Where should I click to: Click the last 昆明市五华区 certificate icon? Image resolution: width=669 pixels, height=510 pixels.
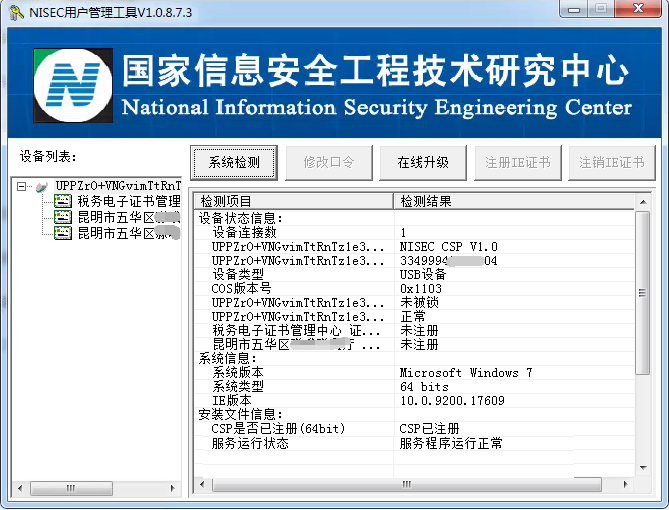coord(63,233)
